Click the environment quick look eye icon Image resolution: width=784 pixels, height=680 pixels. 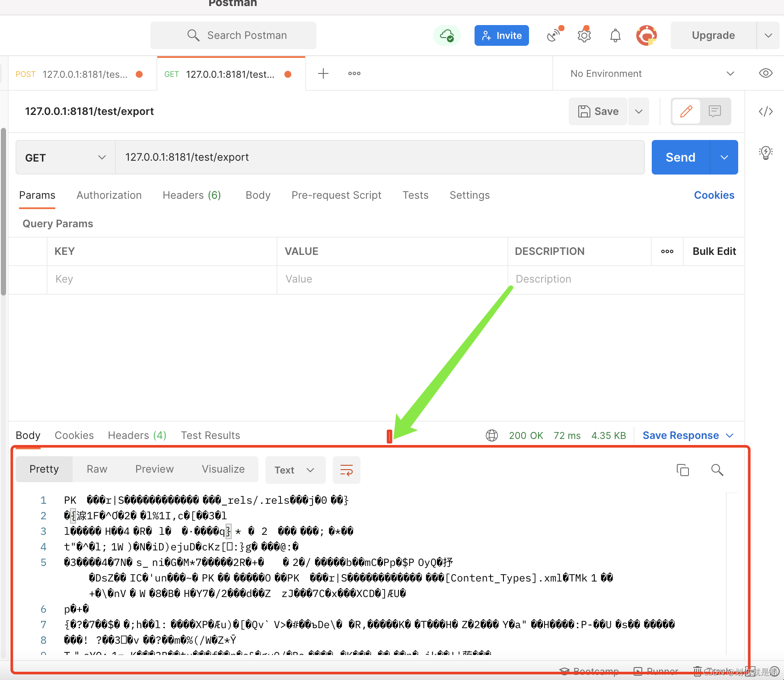pyautogui.click(x=766, y=73)
